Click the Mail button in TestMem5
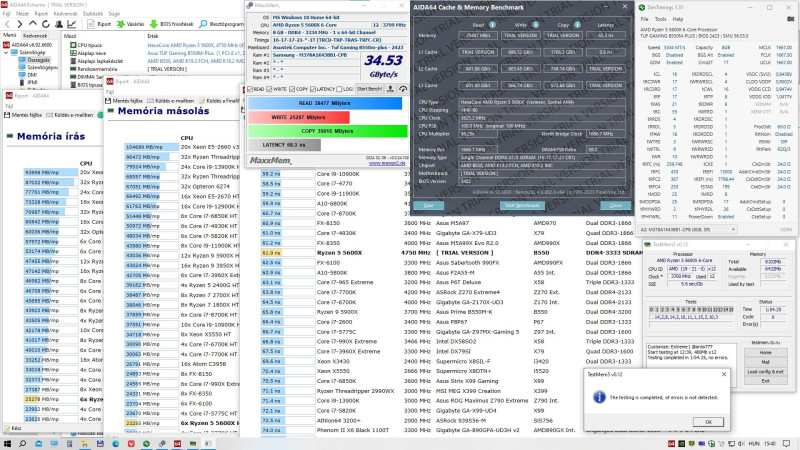The width and height of the screenshot is (800, 450). 765,362
